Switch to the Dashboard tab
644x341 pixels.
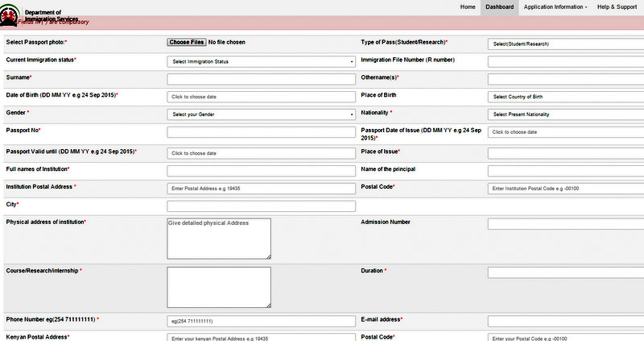tap(499, 6)
